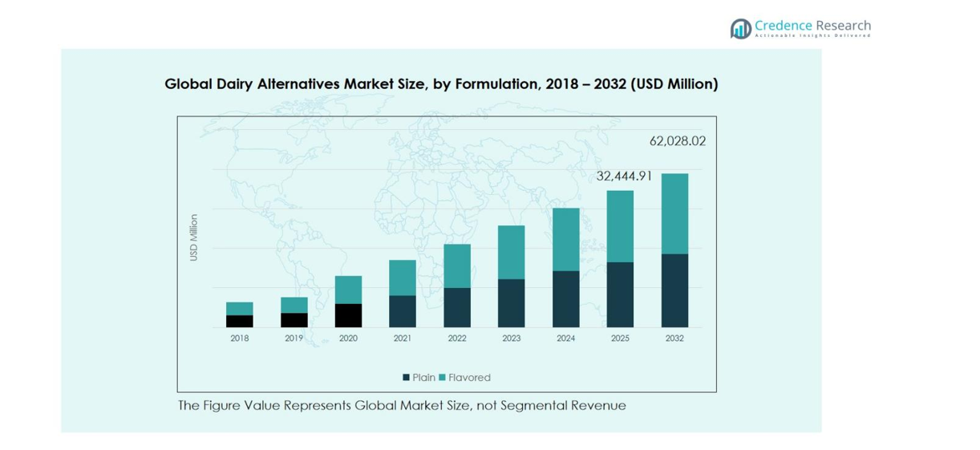Select the Flavored segment of the 2025 bar
The height and width of the screenshot is (450, 980).
pyautogui.click(x=620, y=226)
